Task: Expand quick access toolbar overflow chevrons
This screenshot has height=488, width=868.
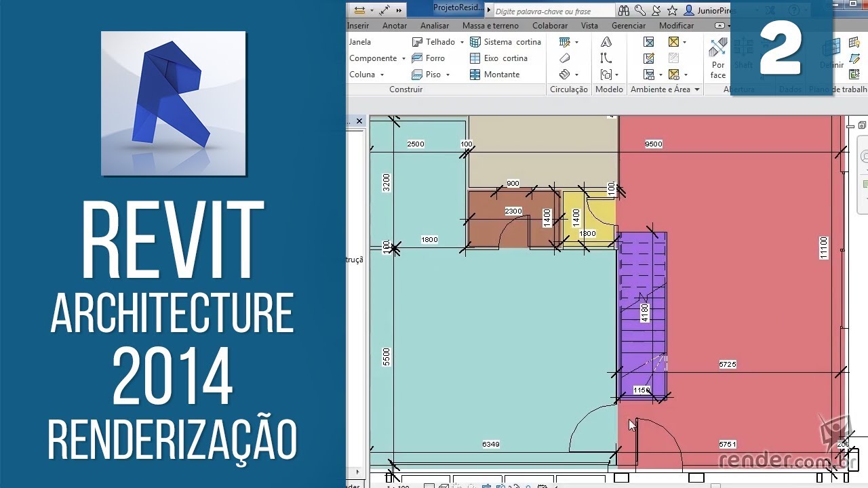Action: coord(399,11)
